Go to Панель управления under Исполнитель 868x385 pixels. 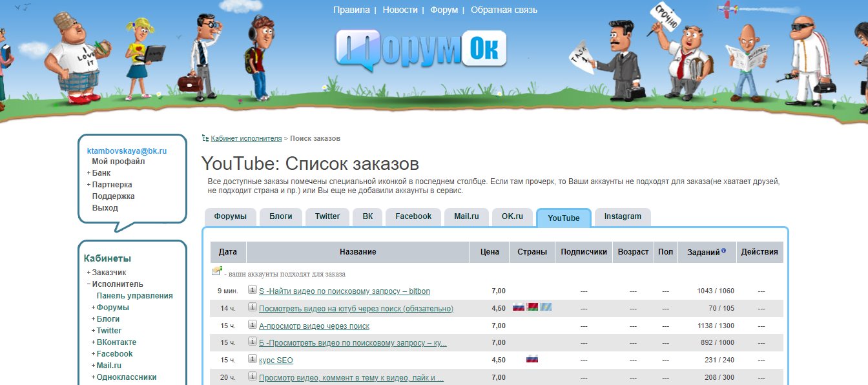pos(133,295)
